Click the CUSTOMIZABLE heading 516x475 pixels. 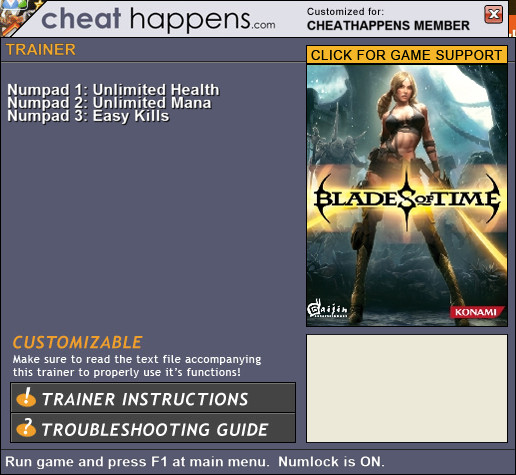(x=77, y=342)
